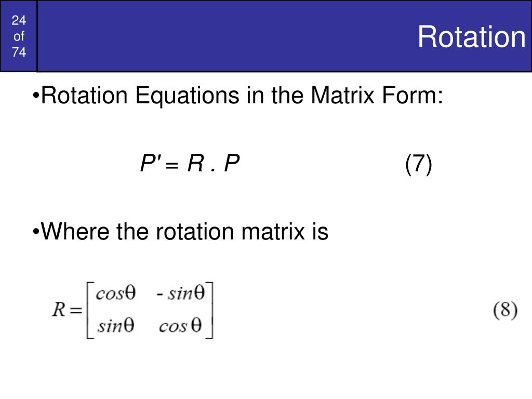Viewport: 532px width, 399px height.
Task: Click the bottom-left sinθ matrix entry
Action: tap(116, 325)
